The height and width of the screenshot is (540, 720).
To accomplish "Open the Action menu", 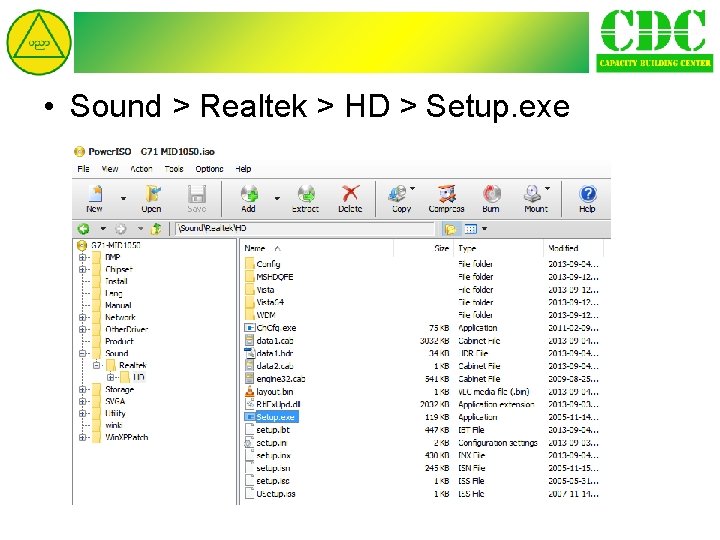I will (x=141, y=169).
